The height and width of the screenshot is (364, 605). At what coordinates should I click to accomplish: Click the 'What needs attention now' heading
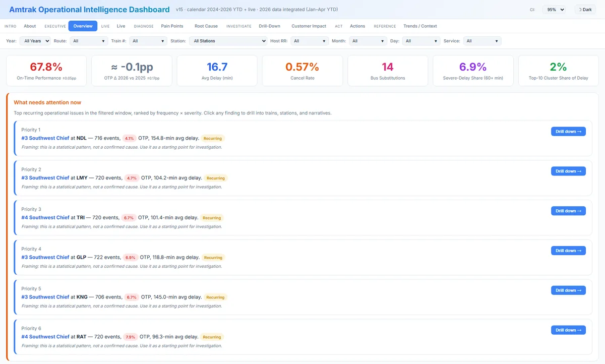tap(47, 102)
